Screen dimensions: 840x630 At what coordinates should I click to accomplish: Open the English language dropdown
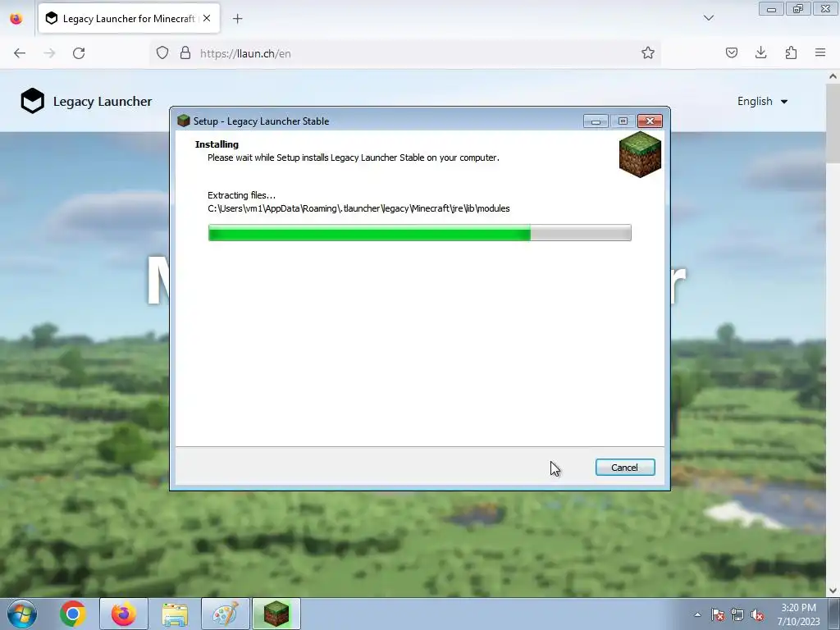click(x=762, y=101)
